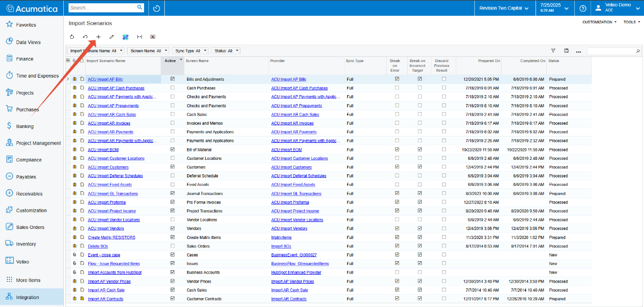Toggle Break on Incorrect Target for ACU Import Vendors
The width and height of the screenshot is (644, 307).
(x=420, y=228)
